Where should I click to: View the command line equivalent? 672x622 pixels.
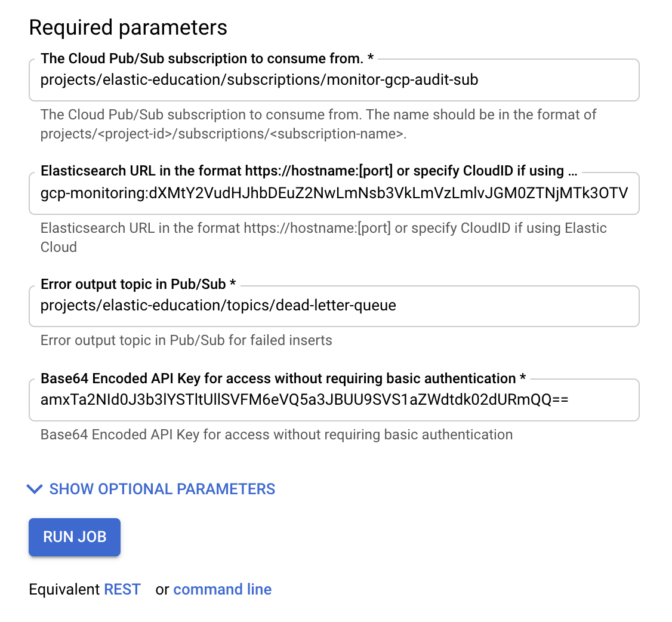click(x=222, y=589)
